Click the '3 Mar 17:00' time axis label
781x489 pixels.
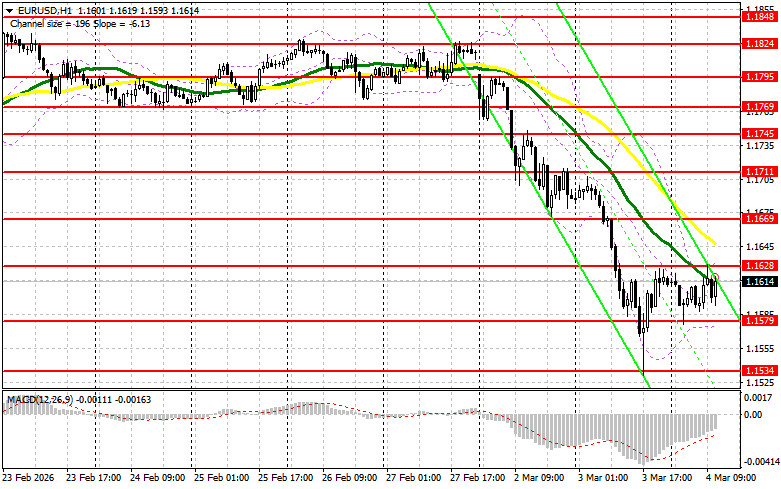pyautogui.click(x=667, y=478)
